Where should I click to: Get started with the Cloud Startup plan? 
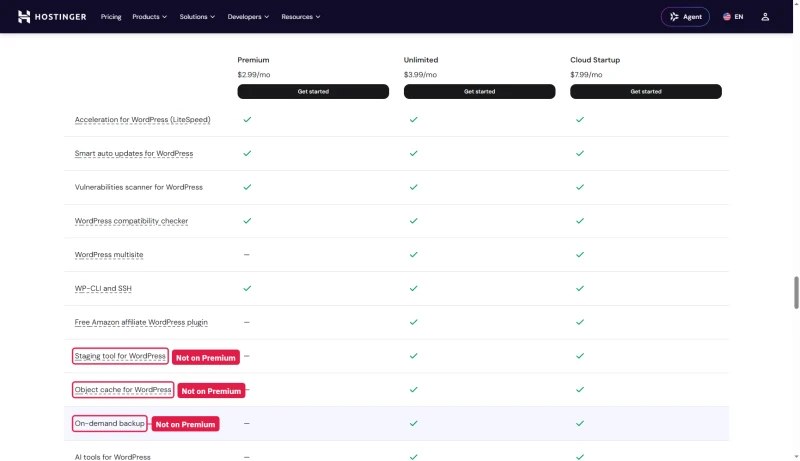[645, 91]
